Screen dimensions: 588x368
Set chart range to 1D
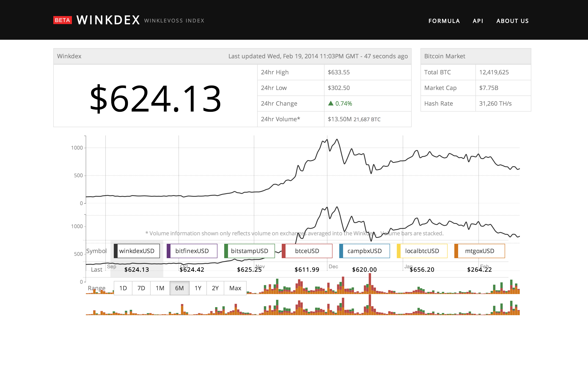coord(123,288)
